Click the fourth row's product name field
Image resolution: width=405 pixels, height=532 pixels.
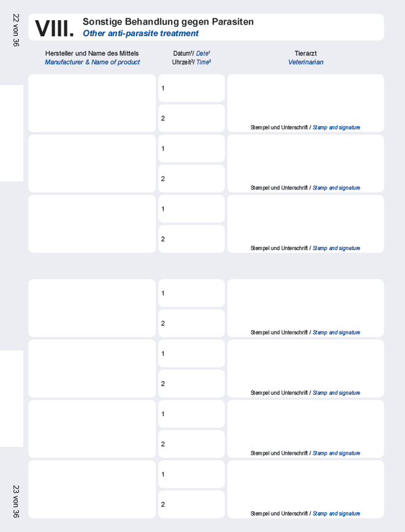(92, 308)
